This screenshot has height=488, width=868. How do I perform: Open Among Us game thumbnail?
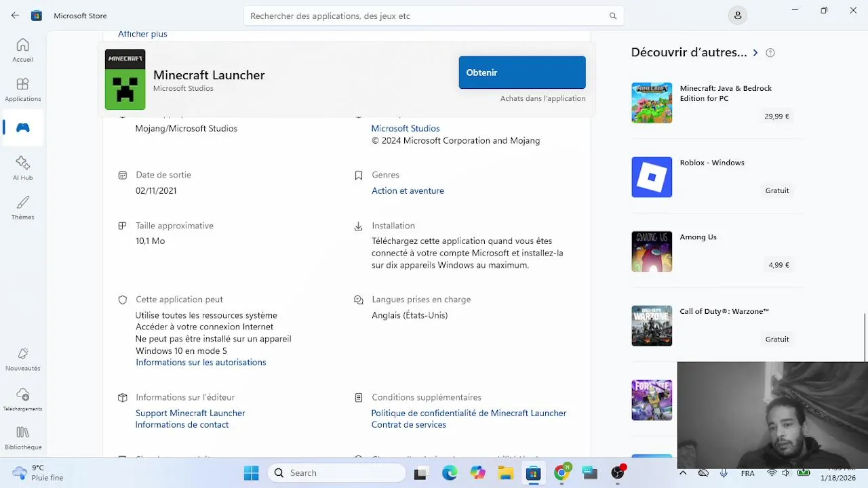tap(652, 251)
